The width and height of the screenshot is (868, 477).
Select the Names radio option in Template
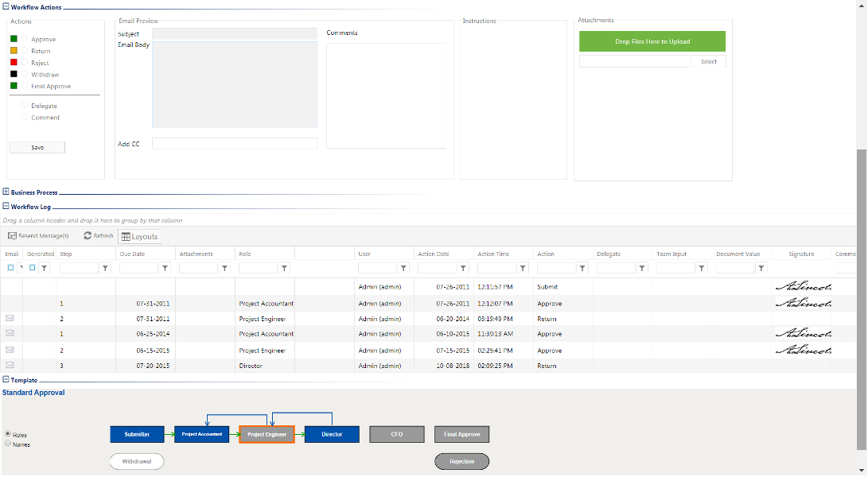(8, 444)
